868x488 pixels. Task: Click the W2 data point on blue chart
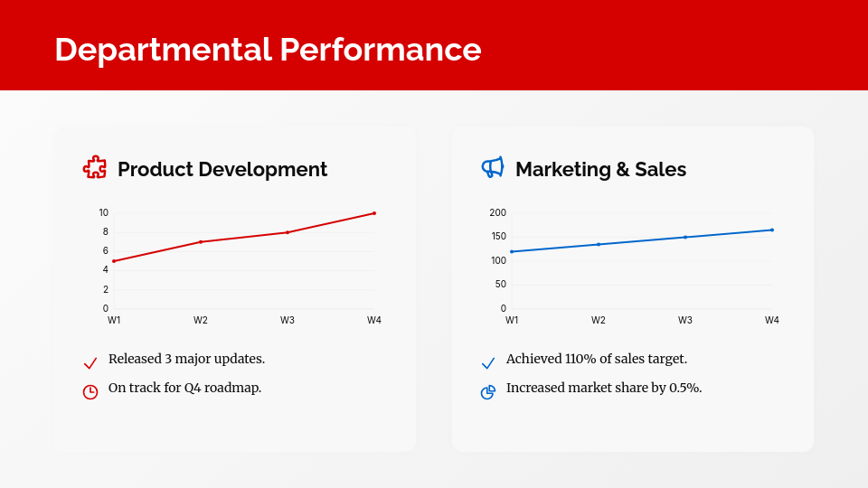[599, 244]
